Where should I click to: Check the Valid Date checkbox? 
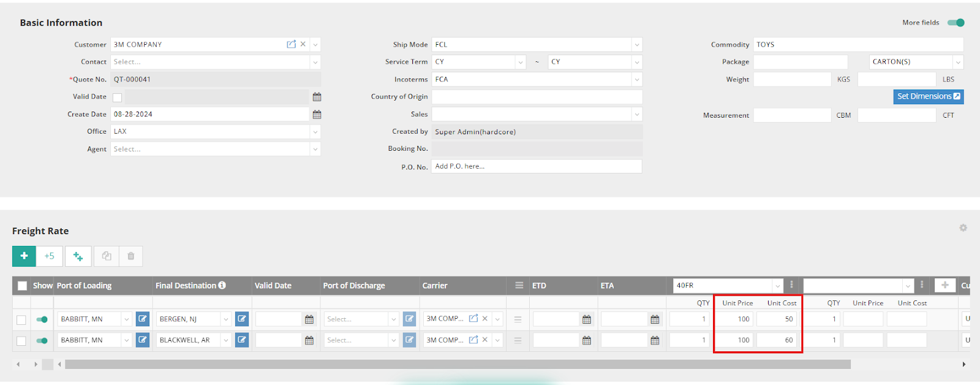118,97
